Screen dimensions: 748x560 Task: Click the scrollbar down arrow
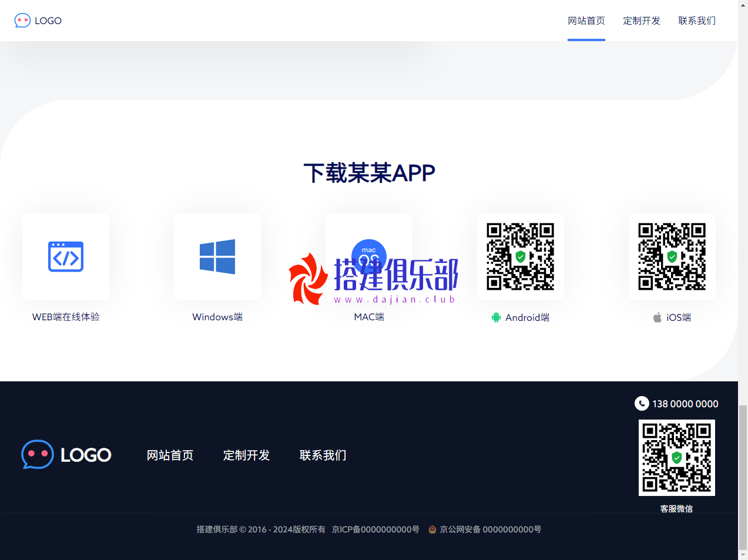(743, 555)
